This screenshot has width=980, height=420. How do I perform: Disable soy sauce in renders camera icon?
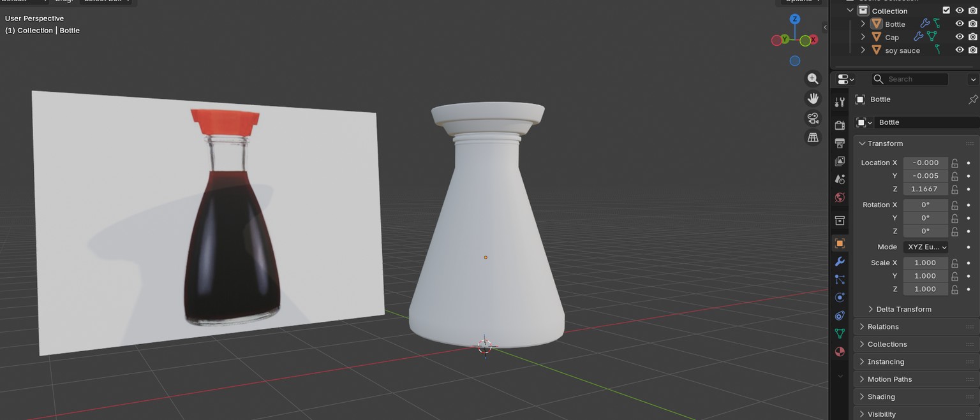point(973,50)
